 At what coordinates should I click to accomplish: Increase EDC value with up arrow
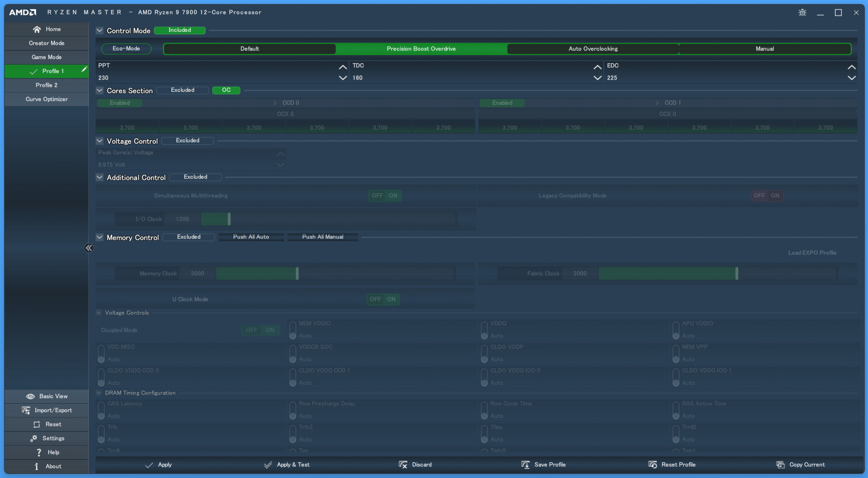[x=851, y=67]
